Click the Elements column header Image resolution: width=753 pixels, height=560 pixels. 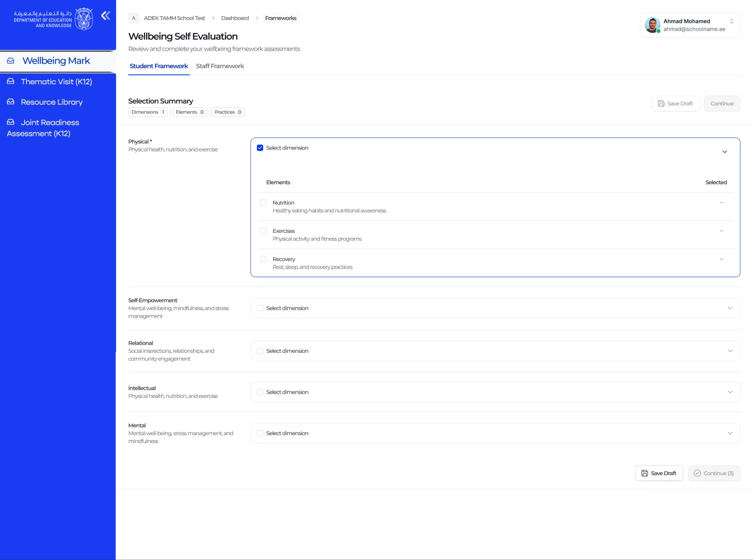278,182
